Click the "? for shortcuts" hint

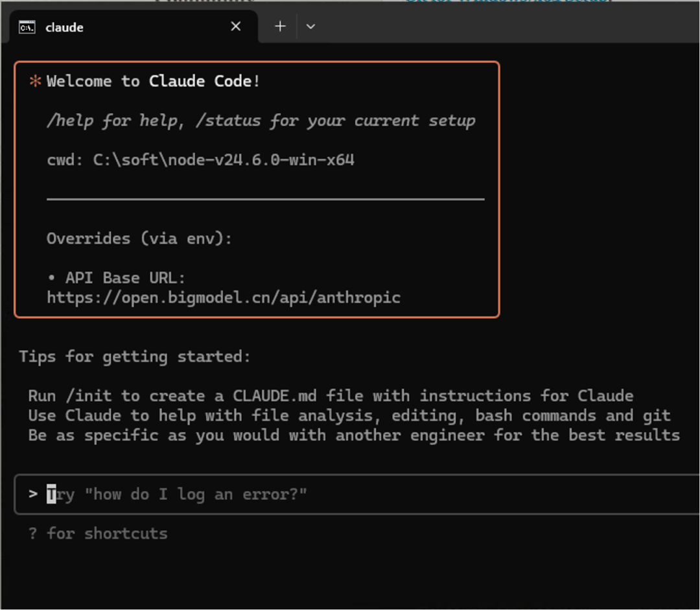98,534
